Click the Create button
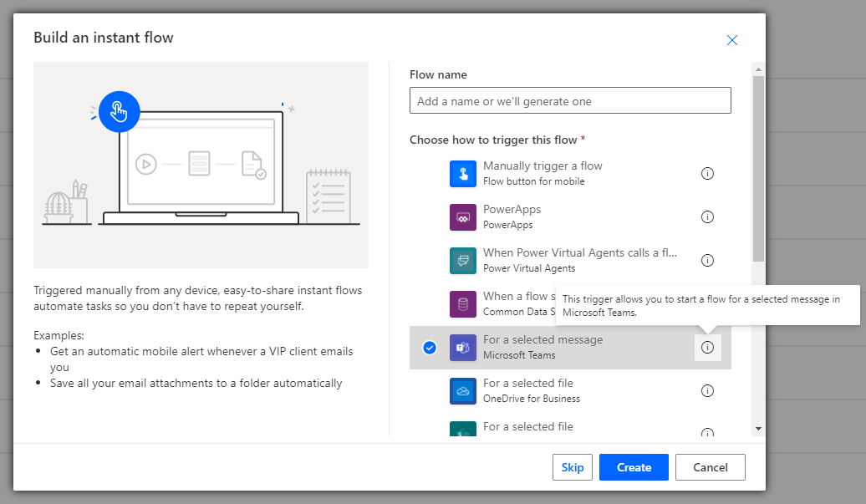This screenshot has width=866, height=504. pyautogui.click(x=634, y=467)
